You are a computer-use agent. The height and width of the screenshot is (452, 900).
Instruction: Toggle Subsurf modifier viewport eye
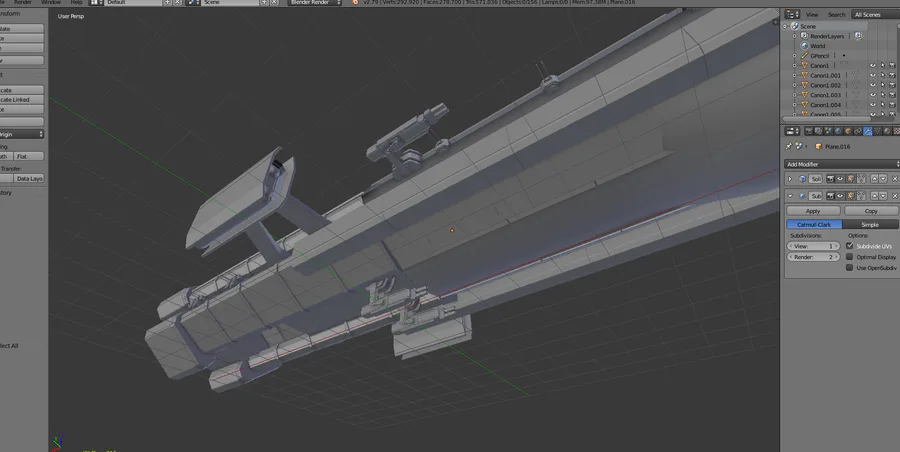(840, 196)
